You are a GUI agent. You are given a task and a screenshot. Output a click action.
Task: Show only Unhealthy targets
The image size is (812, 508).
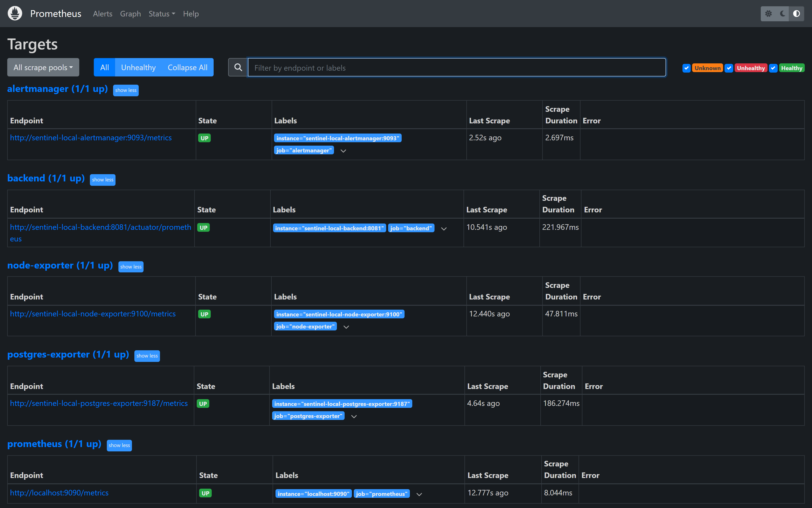pyautogui.click(x=138, y=67)
